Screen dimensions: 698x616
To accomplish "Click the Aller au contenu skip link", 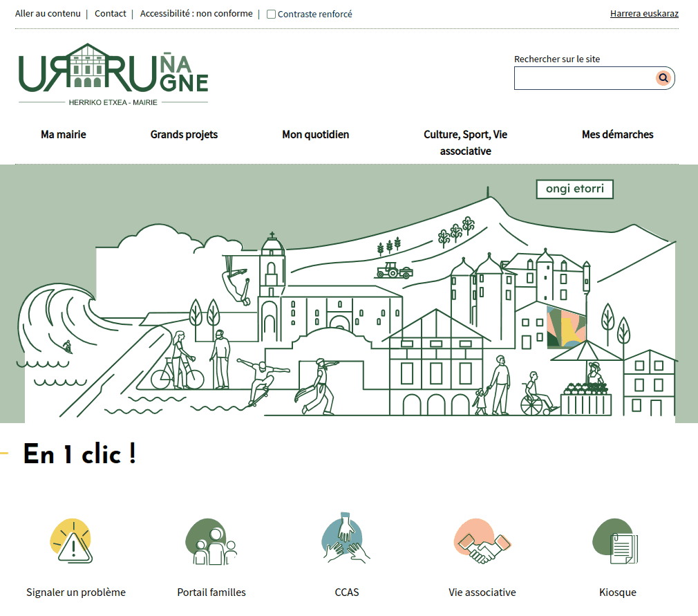I will click(x=48, y=13).
